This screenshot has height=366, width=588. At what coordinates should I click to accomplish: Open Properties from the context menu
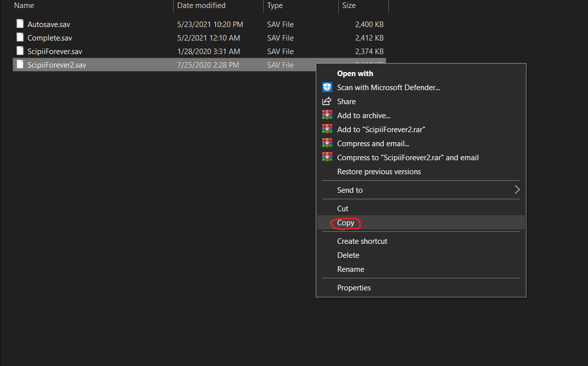click(354, 288)
